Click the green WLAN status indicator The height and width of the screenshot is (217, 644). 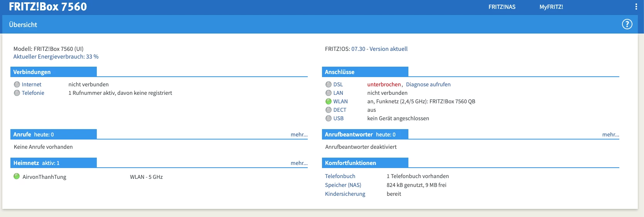click(329, 101)
